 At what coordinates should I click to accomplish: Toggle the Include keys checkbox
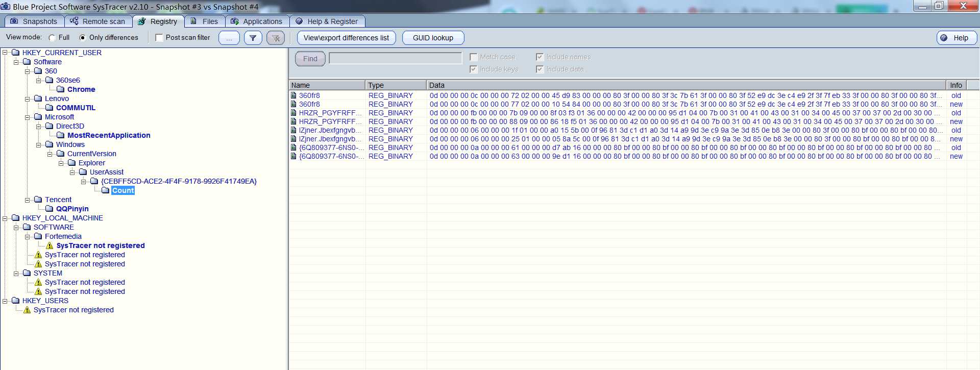tap(474, 69)
